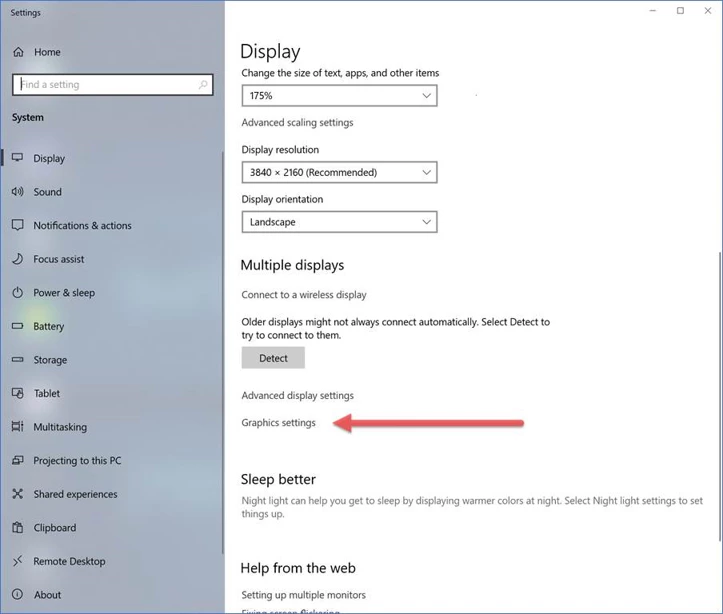The height and width of the screenshot is (614, 723).
Task: Open Advanced display settings link
Action: point(297,396)
